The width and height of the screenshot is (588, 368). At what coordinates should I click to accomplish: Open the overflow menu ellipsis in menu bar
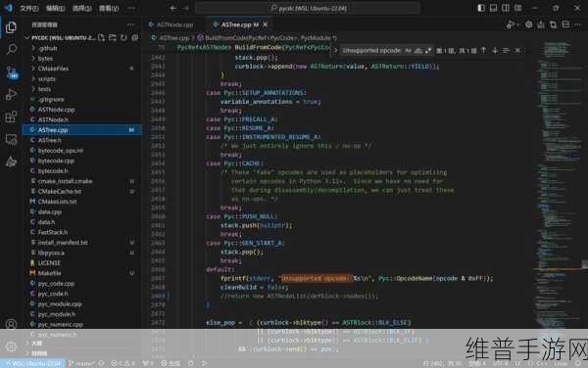(x=131, y=8)
